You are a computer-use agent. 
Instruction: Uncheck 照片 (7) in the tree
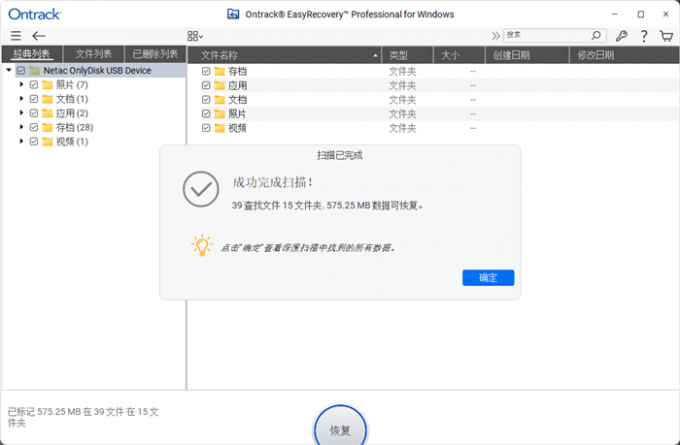point(34,85)
